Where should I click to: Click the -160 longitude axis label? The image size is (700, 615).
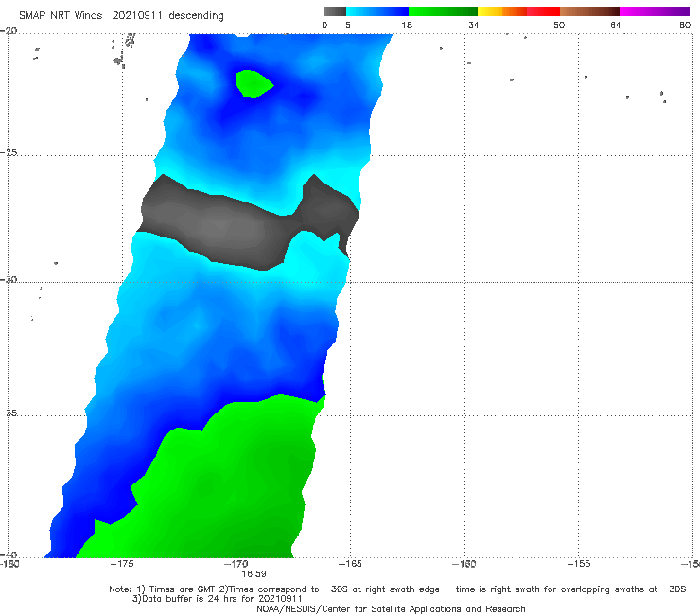(x=464, y=564)
